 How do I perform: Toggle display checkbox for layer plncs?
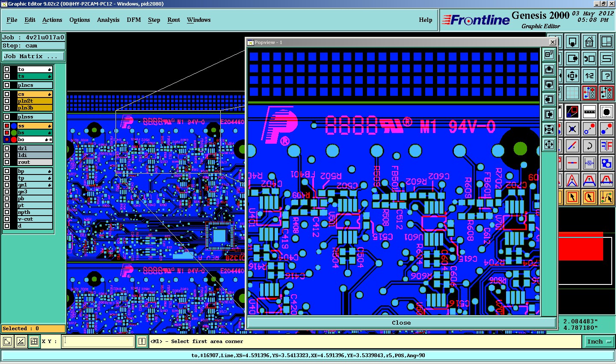[7, 85]
